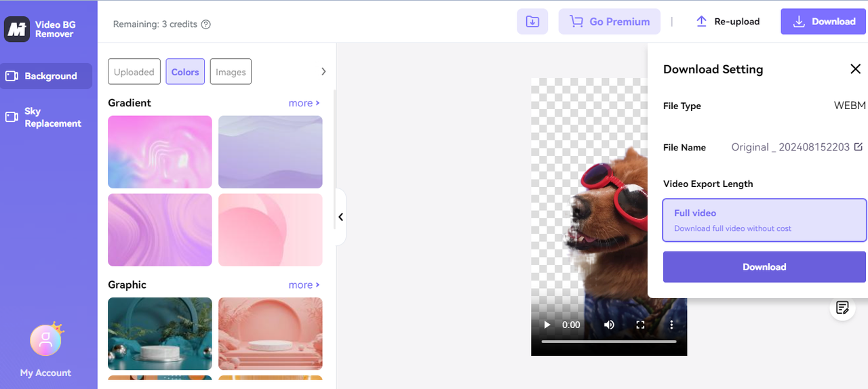This screenshot has height=389, width=868.
Task: Click the video progress bar
Action: tap(609, 342)
